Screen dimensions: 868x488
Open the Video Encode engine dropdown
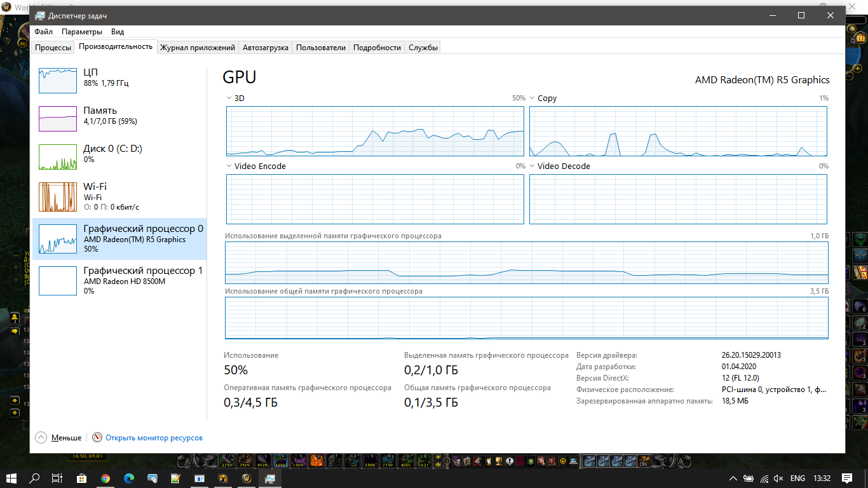tap(229, 166)
